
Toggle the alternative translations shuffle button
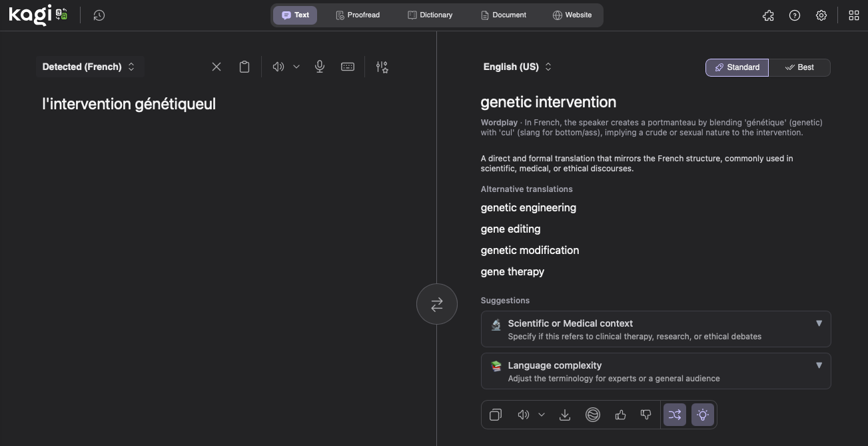(x=674, y=415)
